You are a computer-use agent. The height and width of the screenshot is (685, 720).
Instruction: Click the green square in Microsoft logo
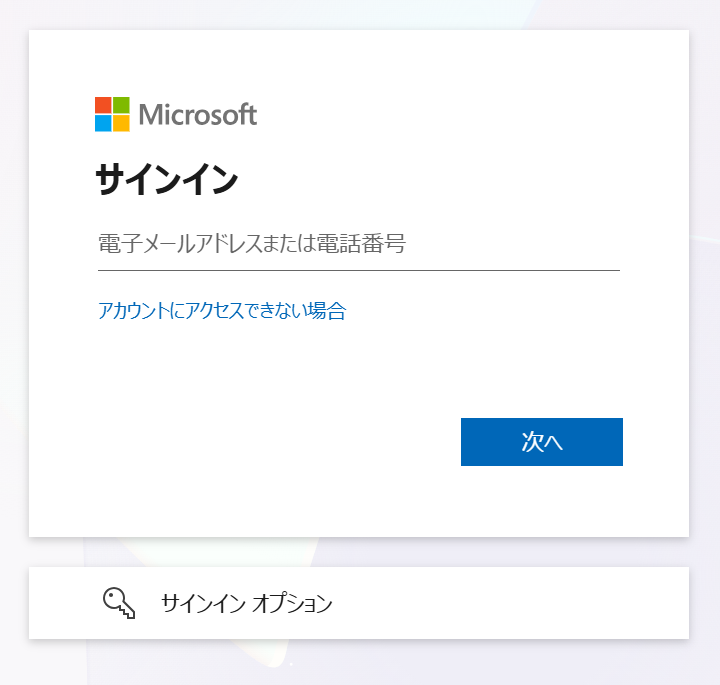[x=121, y=105]
